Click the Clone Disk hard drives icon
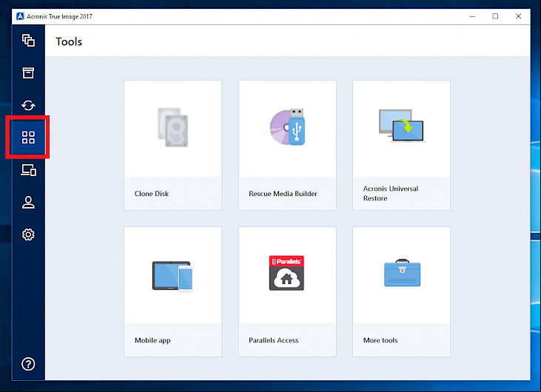 pyautogui.click(x=173, y=127)
